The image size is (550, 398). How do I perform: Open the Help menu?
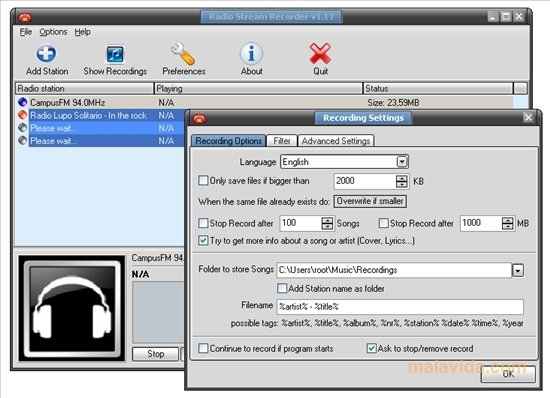pos(82,32)
